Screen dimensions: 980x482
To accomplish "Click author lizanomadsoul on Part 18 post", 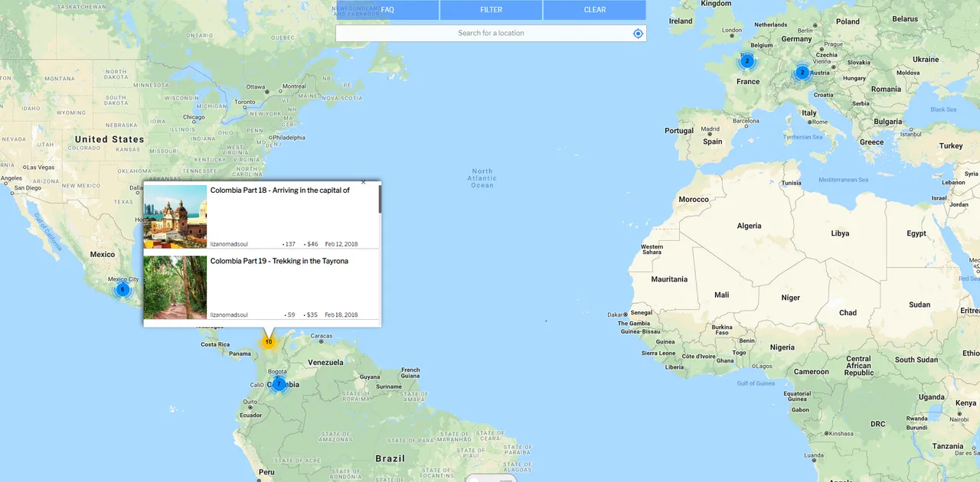I will point(229,244).
